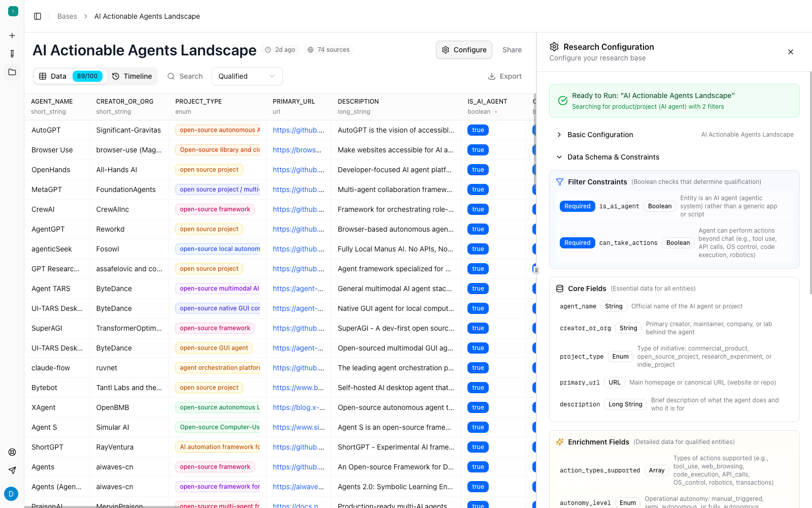Image resolution: width=812 pixels, height=508 pixels.
Task: Switch to the Timeline tab
Action: pyautogui.click(x=132, y=76)
